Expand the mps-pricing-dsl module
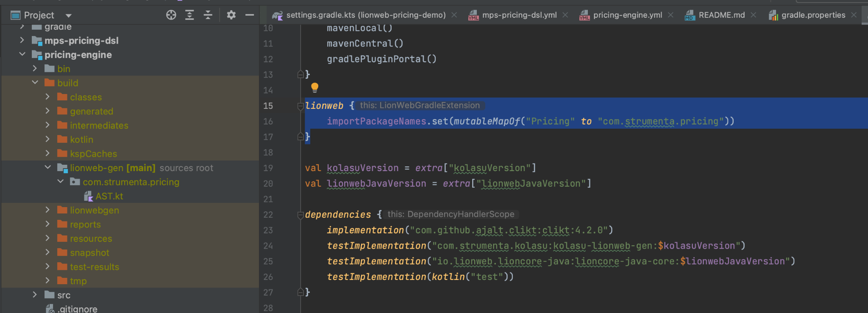The image size is (868, 313). pyautogui.click(x=22, y=40)
